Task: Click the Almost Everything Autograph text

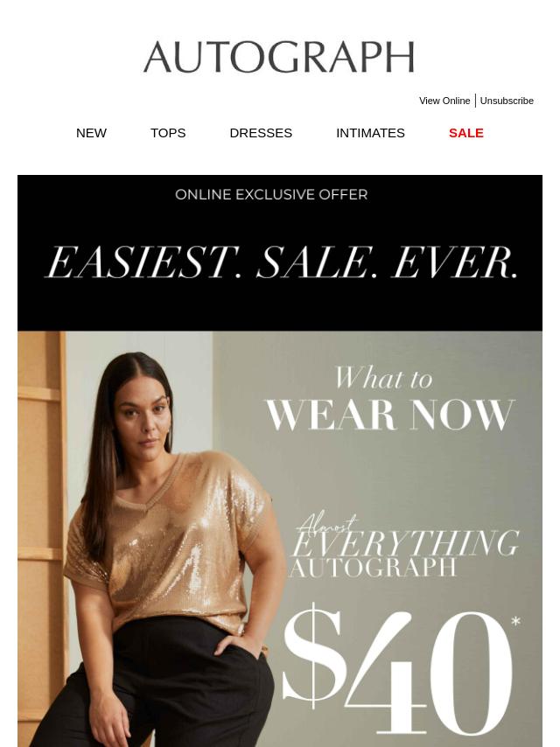Action: [405, 546]
